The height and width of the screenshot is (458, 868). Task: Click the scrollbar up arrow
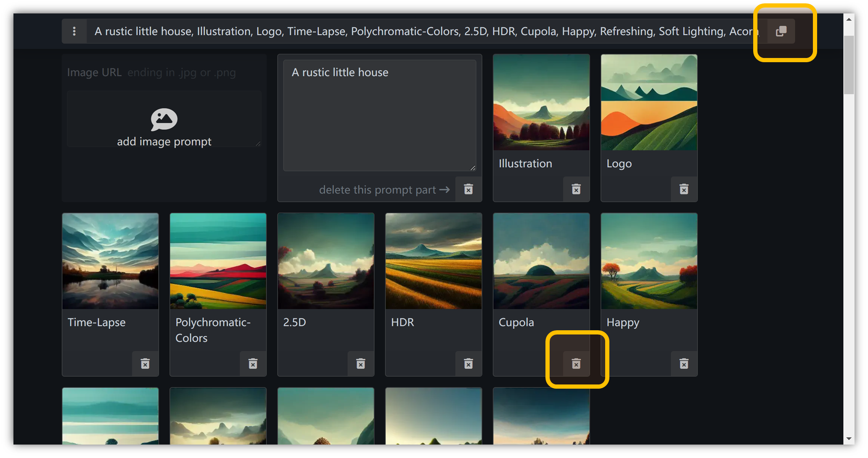(849, 19)
